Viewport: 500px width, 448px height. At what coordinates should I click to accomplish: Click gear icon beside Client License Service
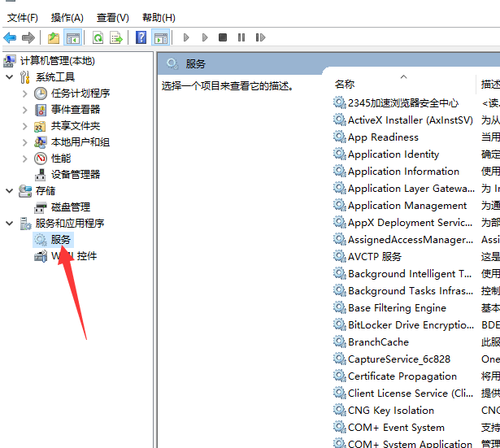tap(340, 394)
